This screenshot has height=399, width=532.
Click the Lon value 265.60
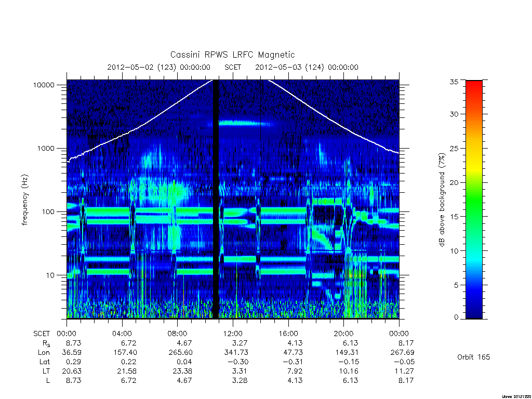pos(180,353)
